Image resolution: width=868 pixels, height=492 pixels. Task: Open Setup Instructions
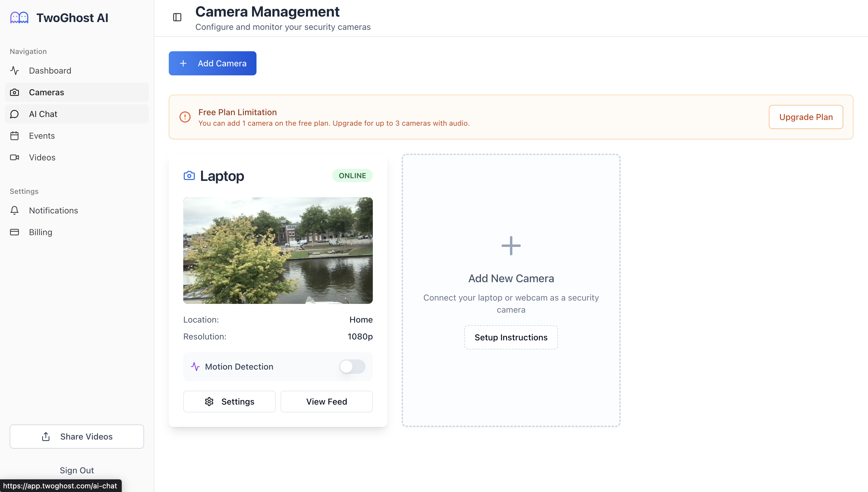tap(511, 337)
